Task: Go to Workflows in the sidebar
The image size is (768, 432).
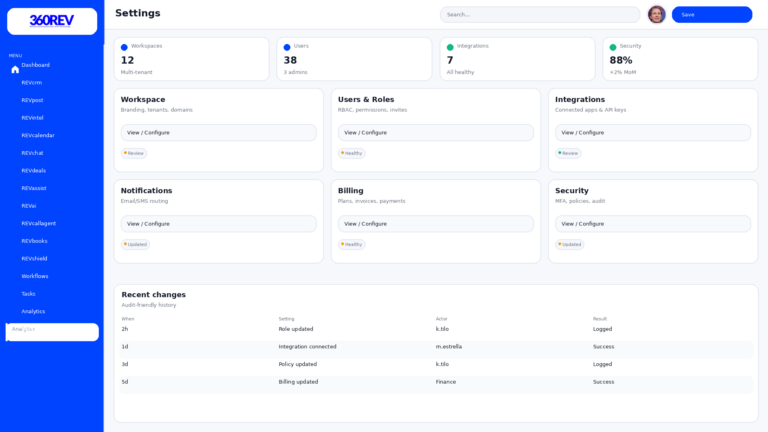Action: coord(35,276)
